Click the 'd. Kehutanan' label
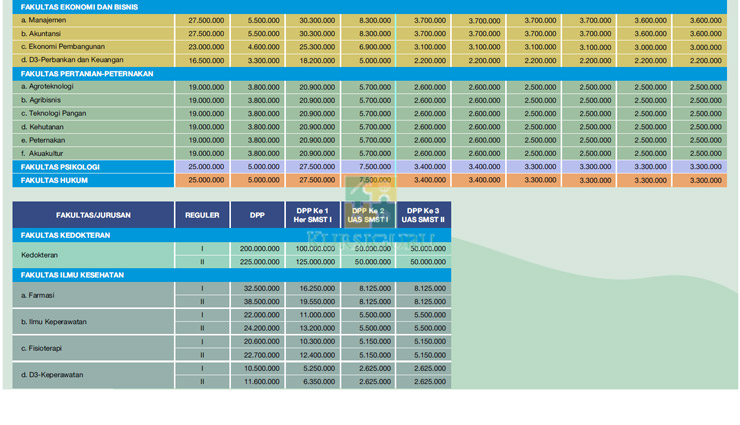740x425 pixels. pos(42,127)
